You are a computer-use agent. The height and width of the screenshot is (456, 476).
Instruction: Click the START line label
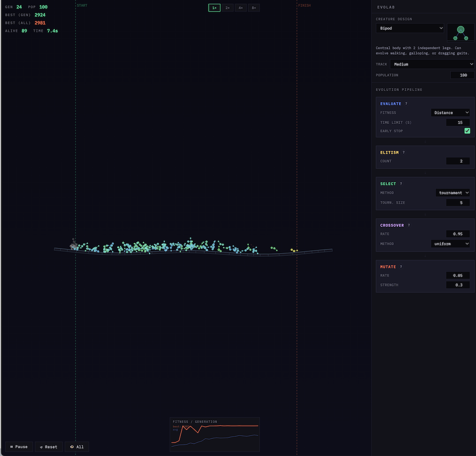point(82,6)
